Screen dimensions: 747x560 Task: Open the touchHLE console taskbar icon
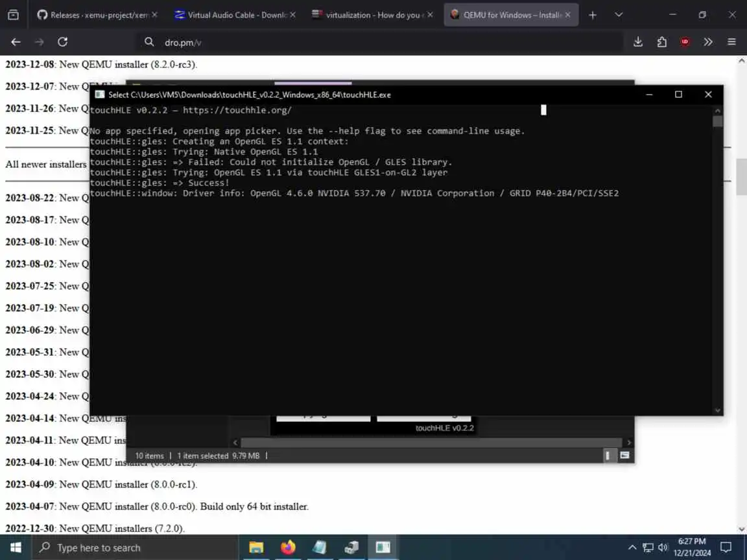coord(383,547)
